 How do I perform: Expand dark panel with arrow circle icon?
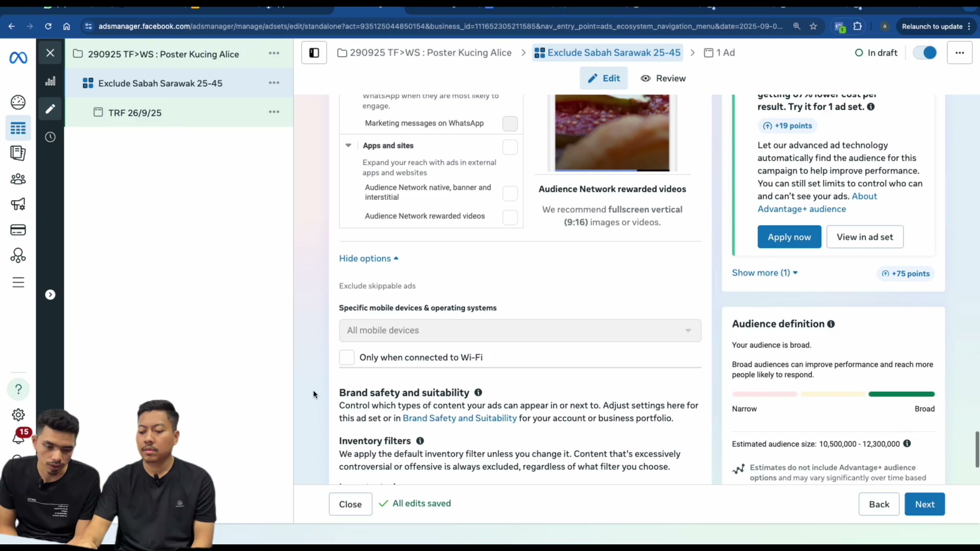pos(50,294)
